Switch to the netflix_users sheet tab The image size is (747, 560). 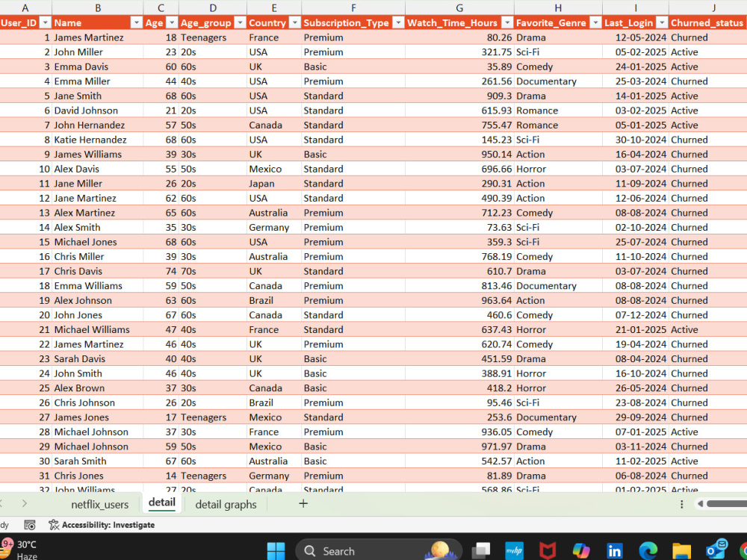click(x=99, y=504)
